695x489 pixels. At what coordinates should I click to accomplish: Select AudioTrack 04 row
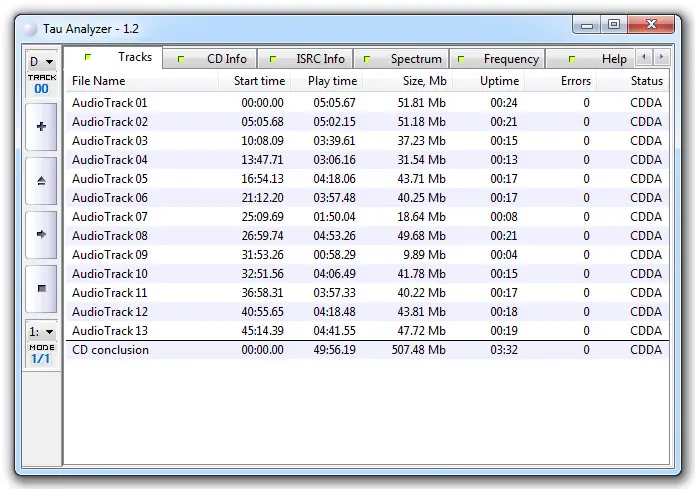click(x=367, y=160)
